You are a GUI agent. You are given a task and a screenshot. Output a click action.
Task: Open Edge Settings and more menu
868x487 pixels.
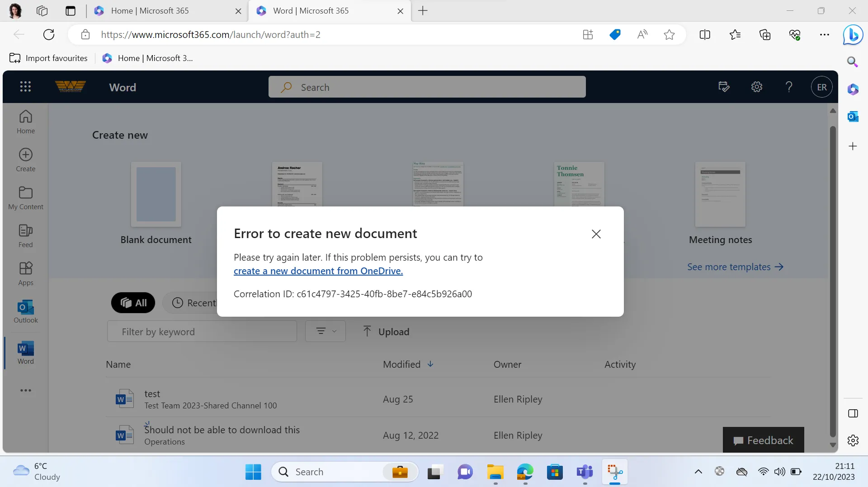825,35
